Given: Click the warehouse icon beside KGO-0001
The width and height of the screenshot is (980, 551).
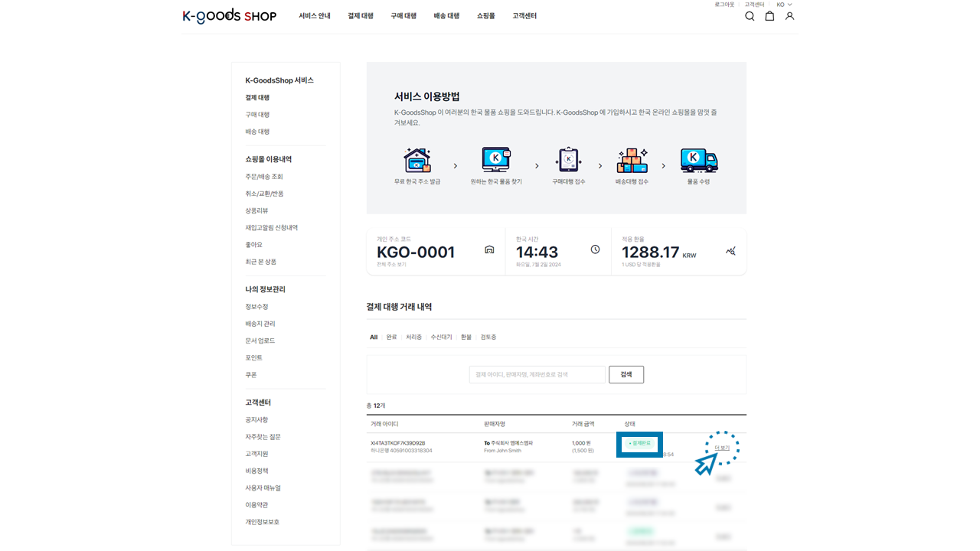Looking at the screenshot, I should click(x=489, y=250).
